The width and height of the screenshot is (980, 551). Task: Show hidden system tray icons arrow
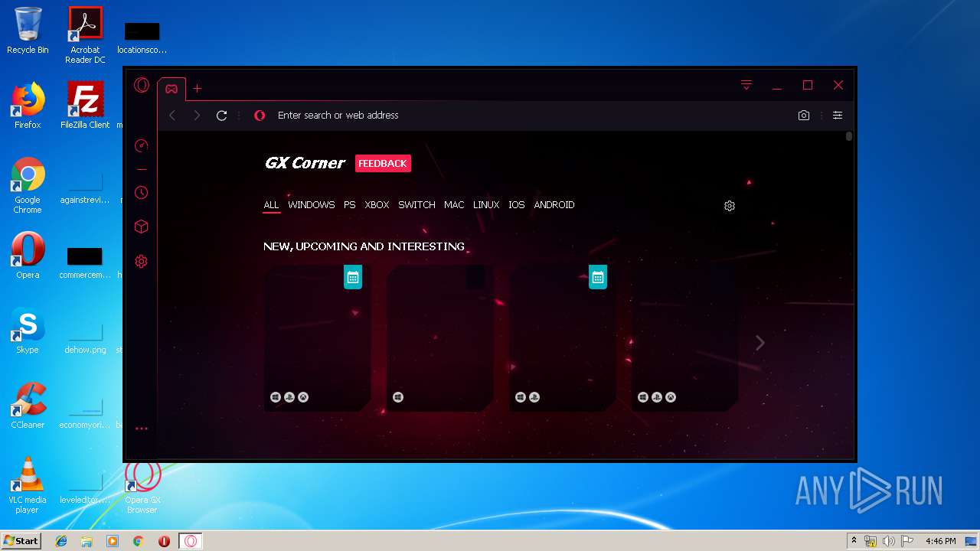[854, 541]
